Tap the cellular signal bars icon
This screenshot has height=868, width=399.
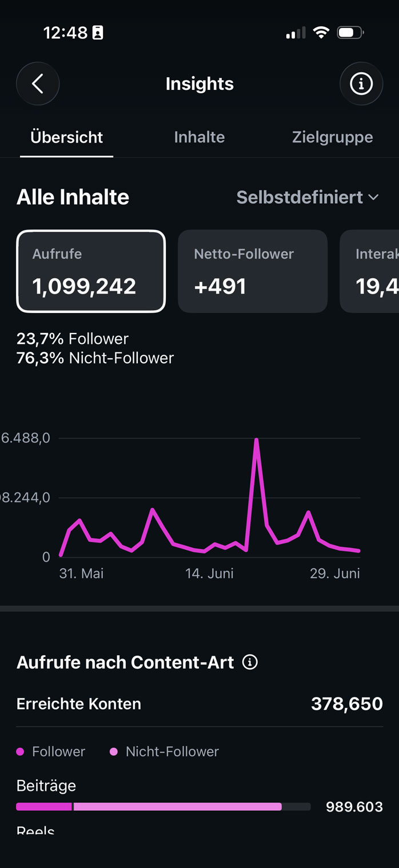pyautogui.click(x=296, y=33)
